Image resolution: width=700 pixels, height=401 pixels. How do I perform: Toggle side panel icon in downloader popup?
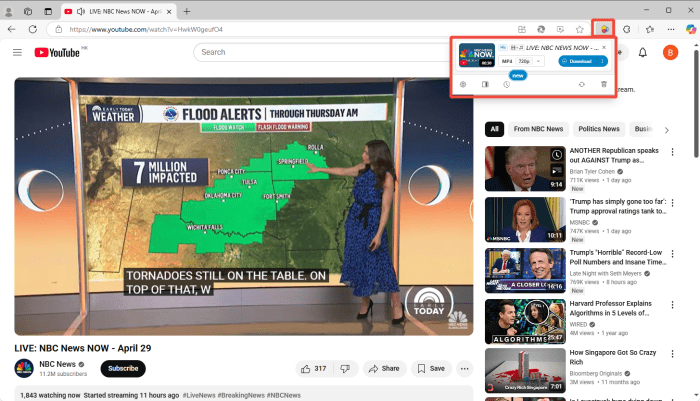pyautogui.click(x=485, y=84)
